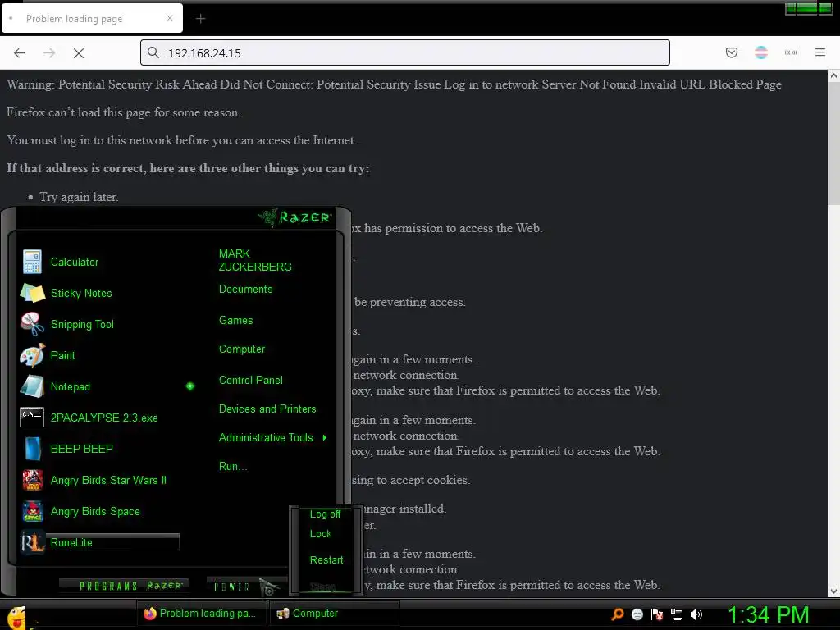This screenshot has height=630, width=840.
Task: Click the speaker volume tray icon
Action: click(696, 614)
